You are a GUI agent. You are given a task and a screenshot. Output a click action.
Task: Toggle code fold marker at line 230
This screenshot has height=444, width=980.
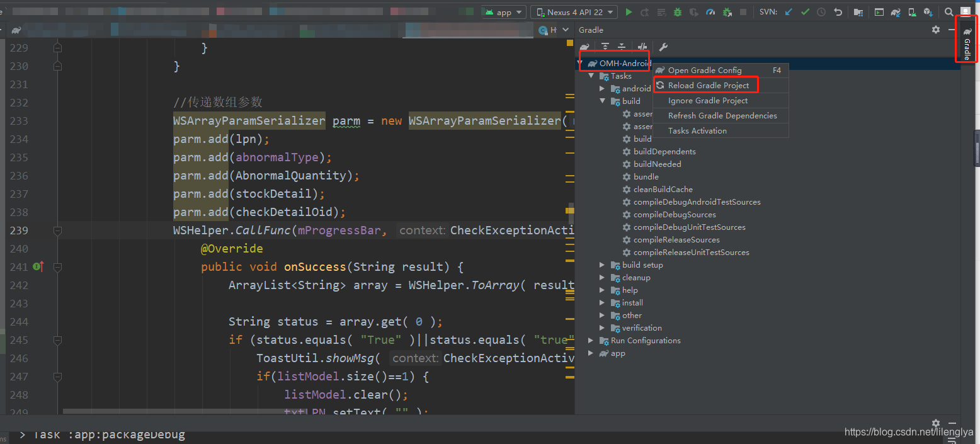click(x=57, y=66)
